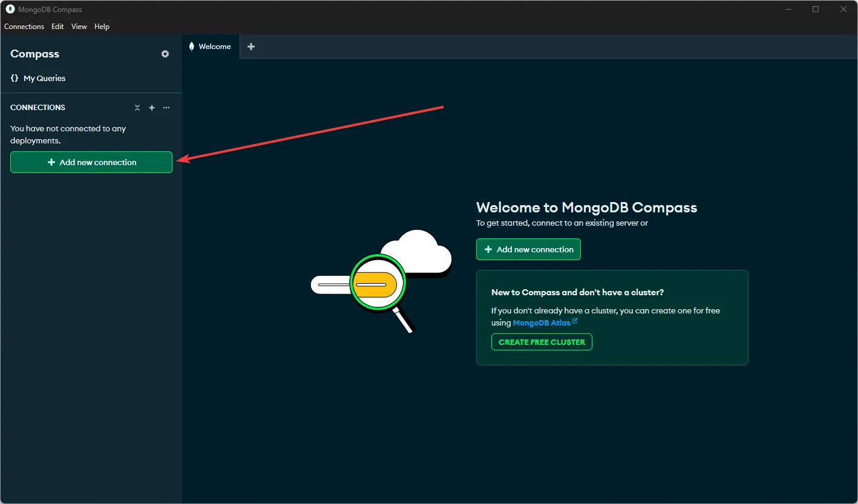The image size is (858, 504).
Task: Open the View menu
Action: pos(79,27)
